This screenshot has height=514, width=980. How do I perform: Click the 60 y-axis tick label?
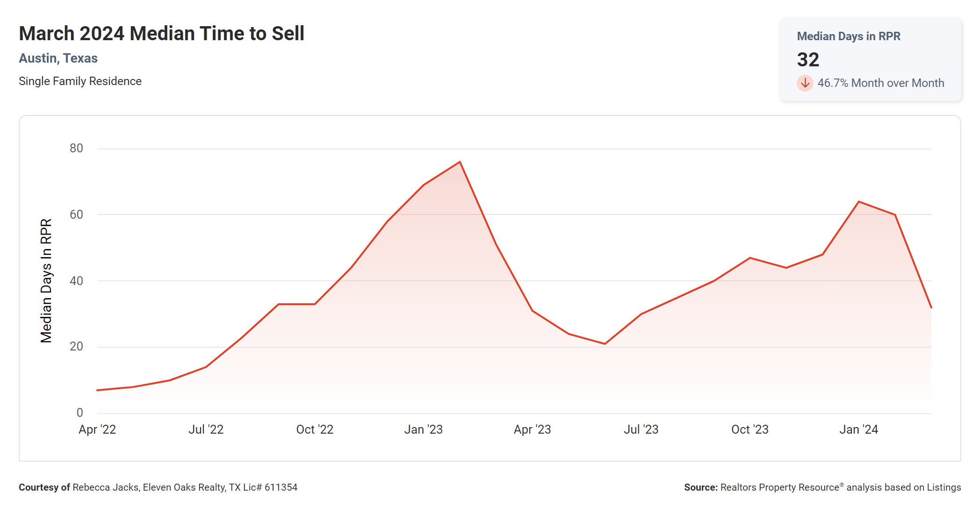point(76,215)
